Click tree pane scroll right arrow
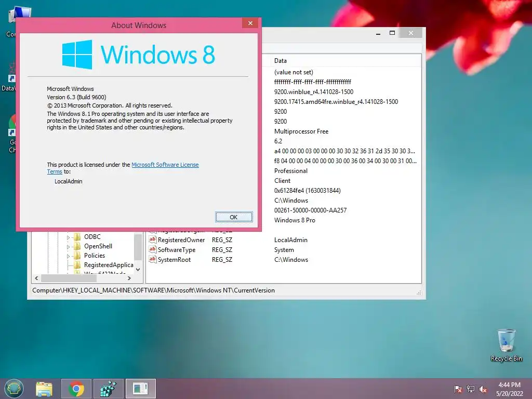The height and width of the screenshot is (399, 532). (x=129, y=278)
